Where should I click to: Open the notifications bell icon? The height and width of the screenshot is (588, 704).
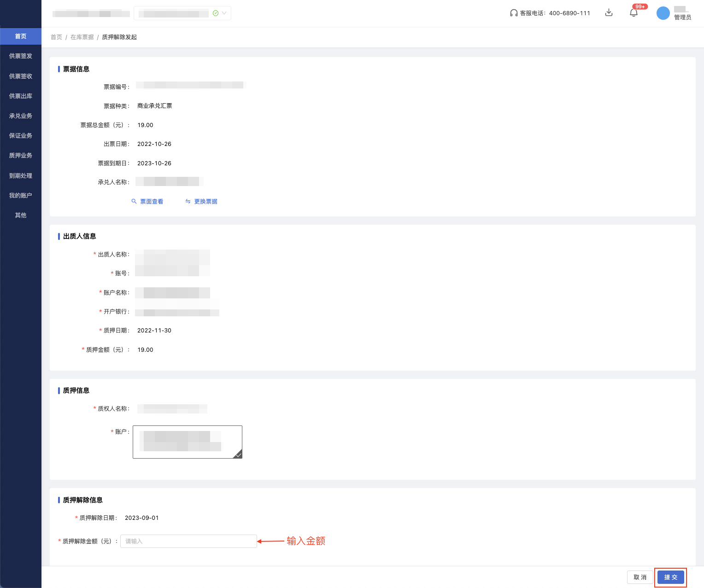634,13
